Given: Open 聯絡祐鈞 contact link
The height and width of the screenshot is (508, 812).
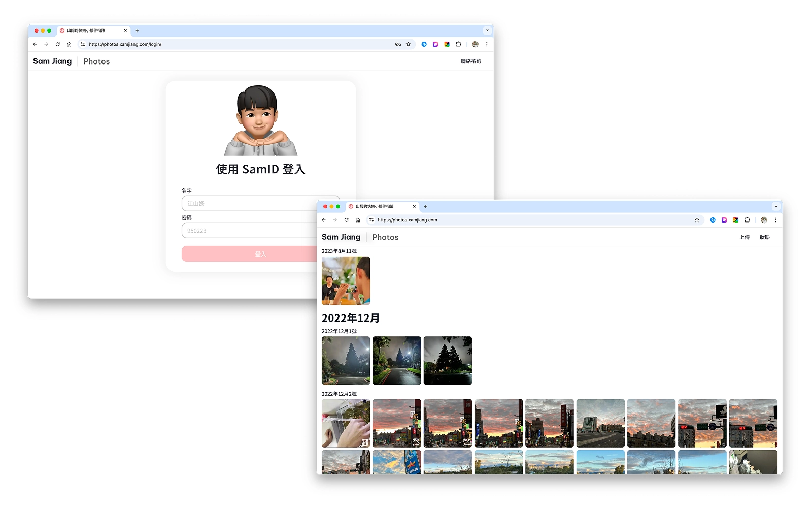Looking at the screenshot, I should coord(471,61).
